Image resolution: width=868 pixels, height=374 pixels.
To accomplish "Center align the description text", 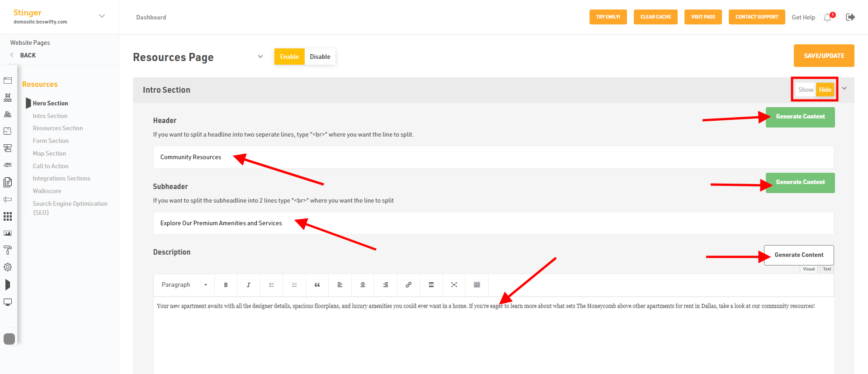I will (363, 285).
